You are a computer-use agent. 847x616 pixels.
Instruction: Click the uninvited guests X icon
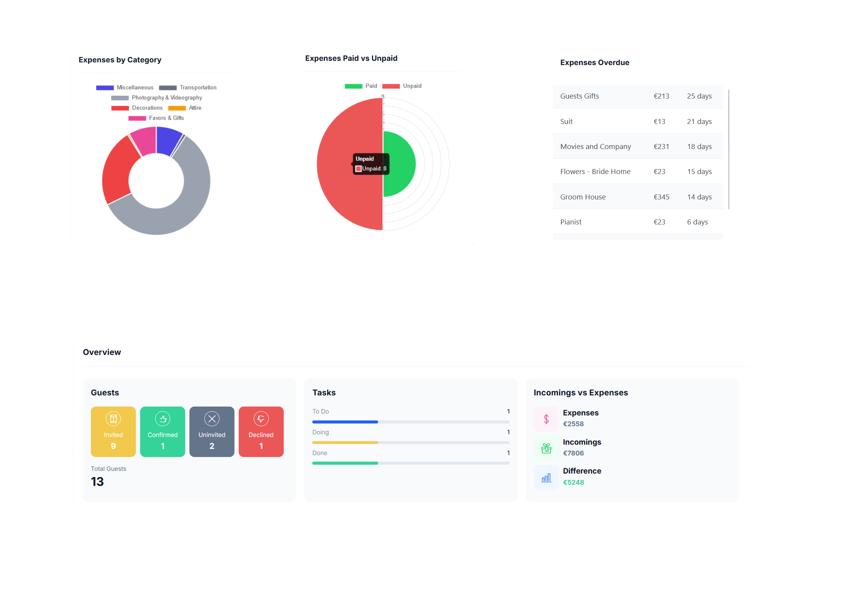tap(211, 419)
